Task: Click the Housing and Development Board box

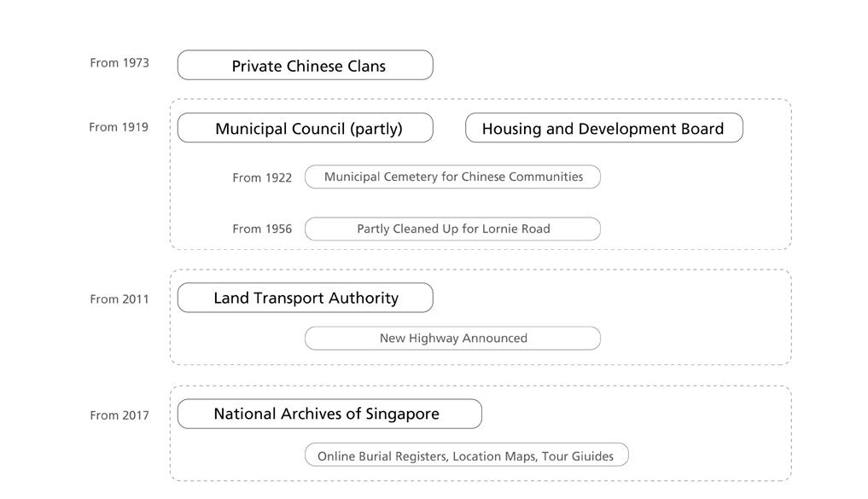Action: tap(603, 129)
